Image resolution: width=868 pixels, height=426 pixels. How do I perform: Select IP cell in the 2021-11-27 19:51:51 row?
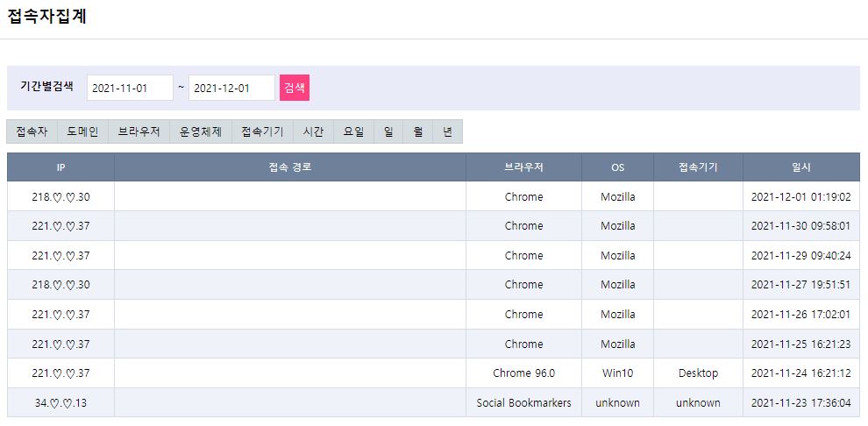pos(60,284)
